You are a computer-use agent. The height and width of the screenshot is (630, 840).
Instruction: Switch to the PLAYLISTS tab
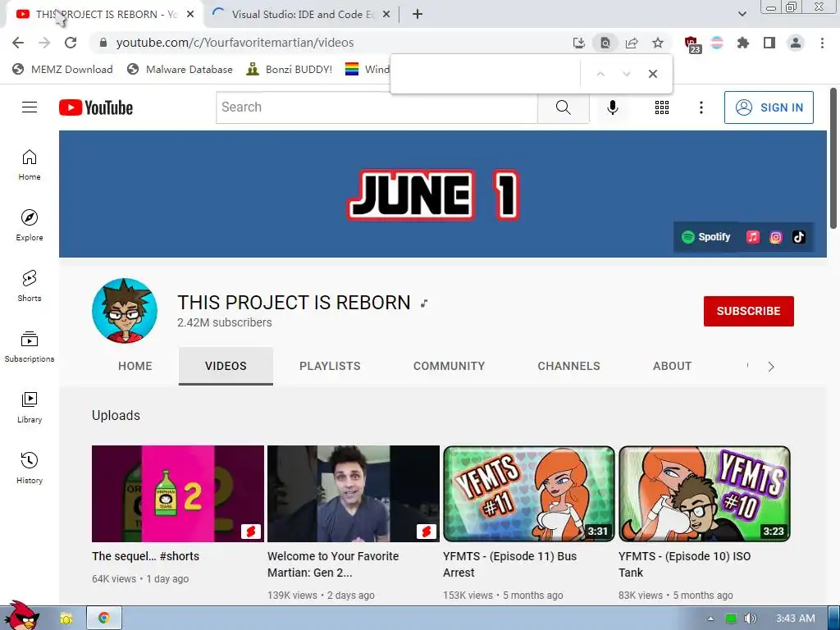(x=330, y=366)
